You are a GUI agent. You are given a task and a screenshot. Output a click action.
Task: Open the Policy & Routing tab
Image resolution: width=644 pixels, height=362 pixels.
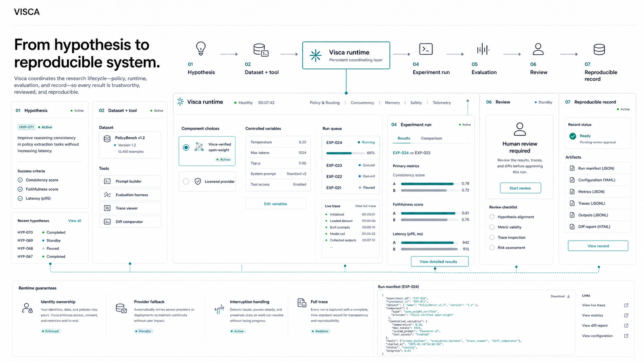pos(325,103)
